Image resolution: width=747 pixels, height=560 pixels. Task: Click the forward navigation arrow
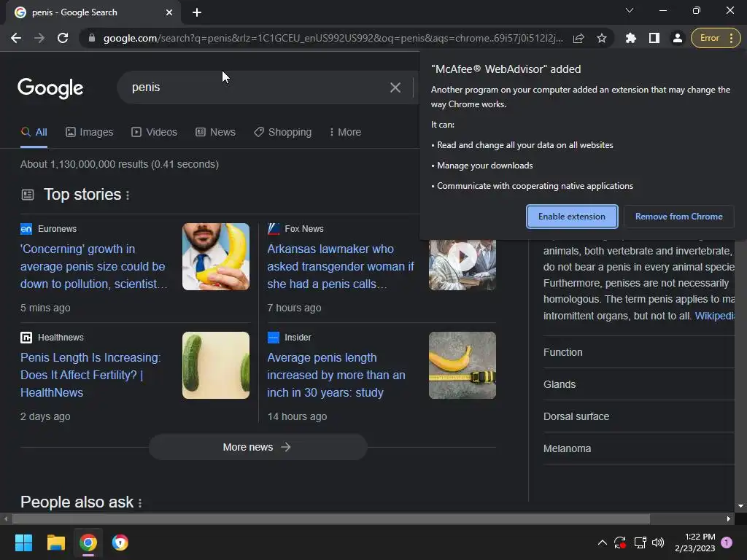(x=39, y=38)
